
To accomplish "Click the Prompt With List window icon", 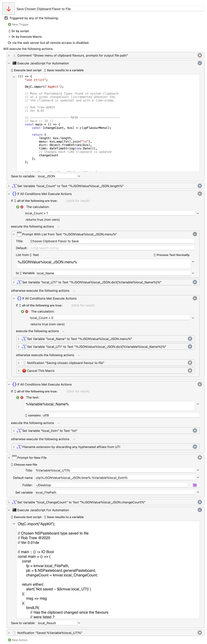I will [19, 234].
